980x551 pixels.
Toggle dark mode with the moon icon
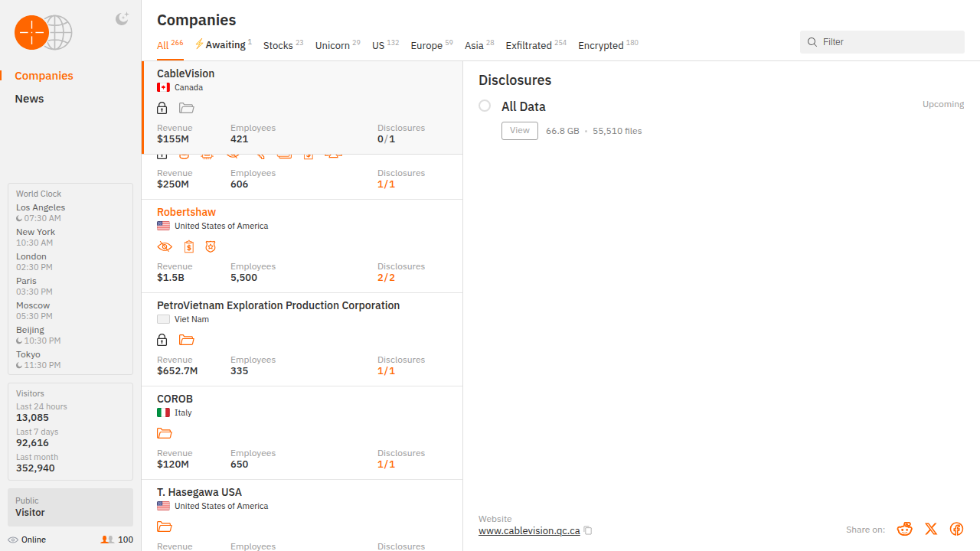coord(122,19)
